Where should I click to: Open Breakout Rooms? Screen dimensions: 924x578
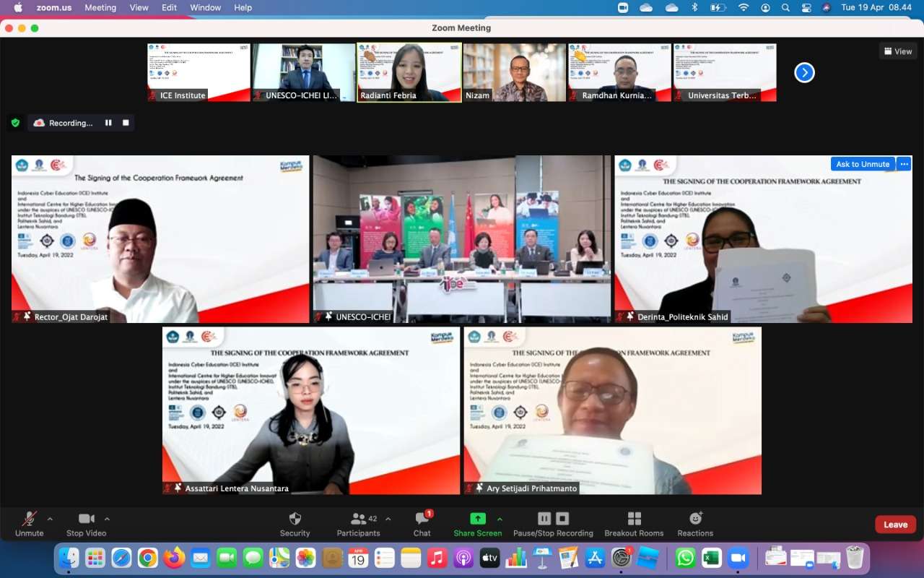[x=634, y=524]
